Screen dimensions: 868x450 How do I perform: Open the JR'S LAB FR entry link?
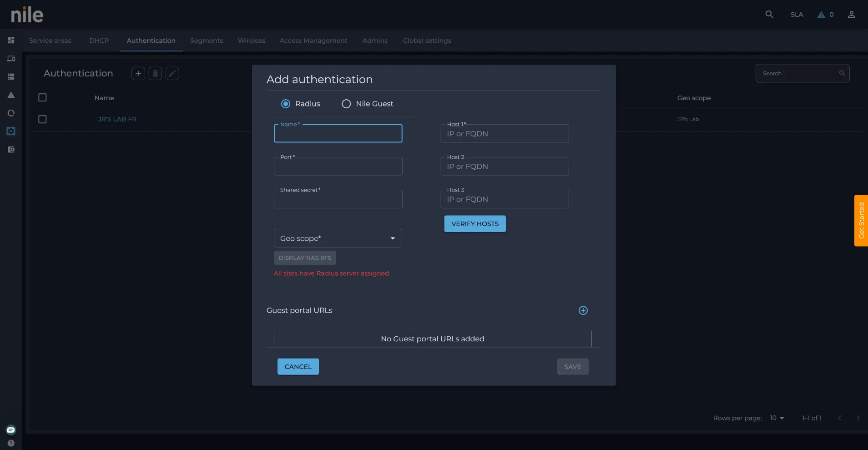[x=117, y=119]
